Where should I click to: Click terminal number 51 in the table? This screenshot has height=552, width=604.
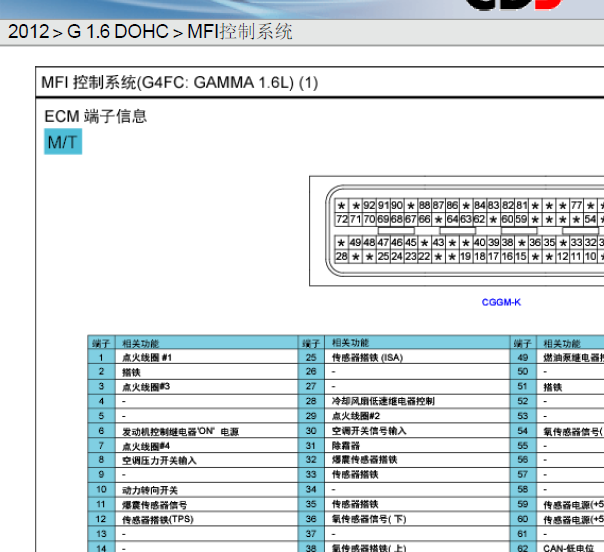point(523,387)
